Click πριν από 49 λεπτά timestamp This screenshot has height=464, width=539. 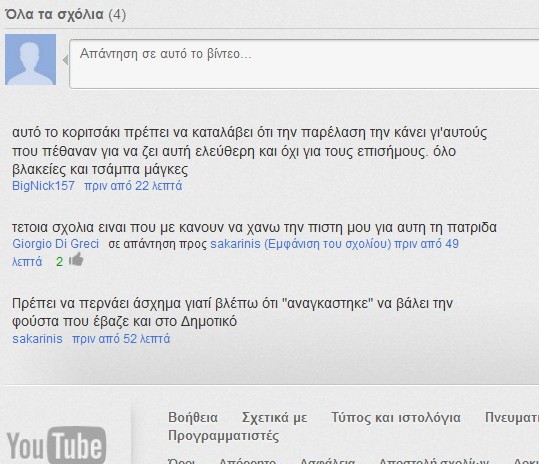(x=427, y=244)
